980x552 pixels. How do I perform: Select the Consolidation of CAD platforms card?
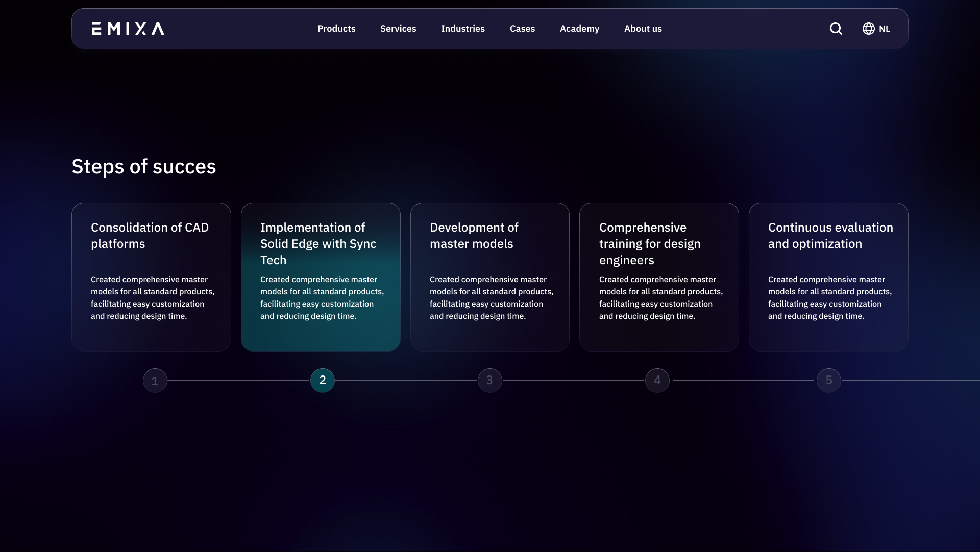pos(151,277)
